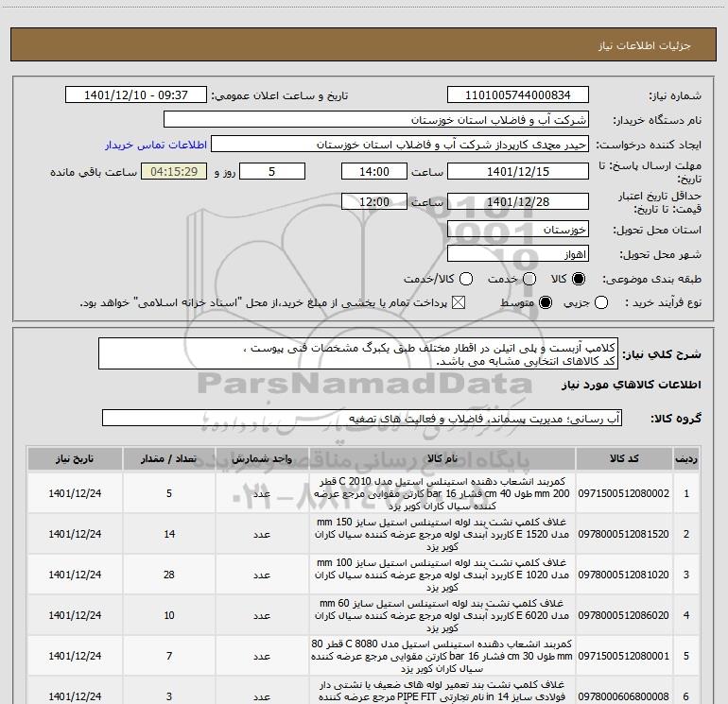Toggle the Islamic treasury payment checkbox
The image size is (728, 704).
[x=459, y=303]
